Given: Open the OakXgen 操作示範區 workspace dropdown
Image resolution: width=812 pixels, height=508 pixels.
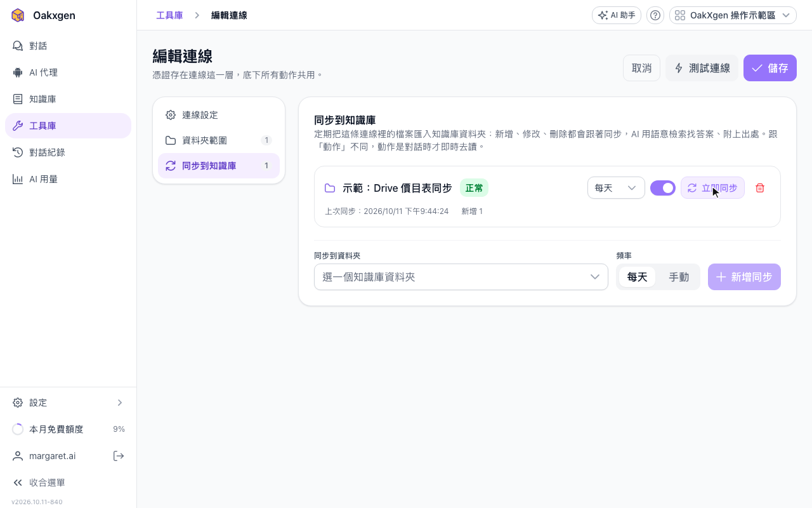Looking at the screenshot, I should (733, 15).
